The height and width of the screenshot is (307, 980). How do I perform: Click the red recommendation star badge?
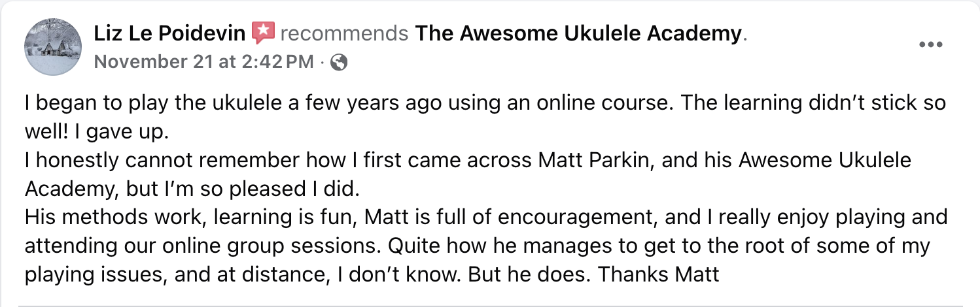coord(264,33)
